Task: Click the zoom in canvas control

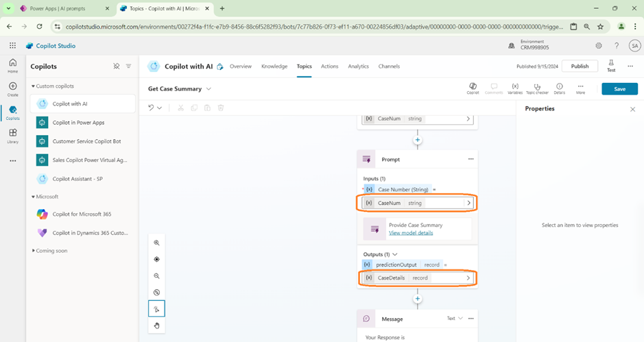Action: pyautogui.click(x=156, y=243)
